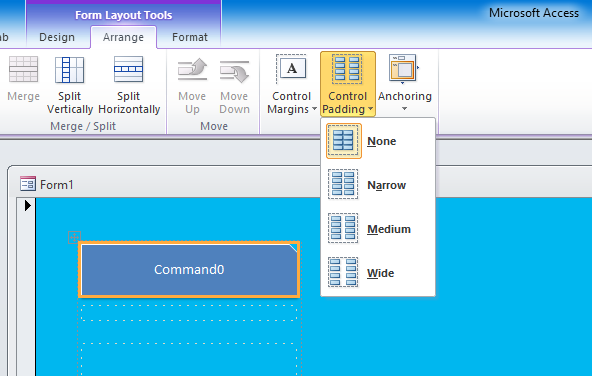Image resolution: width=592 pixels, height=376 pixels.
Task: Click the Split Vertically icon
Action: [x=69, y=69]
